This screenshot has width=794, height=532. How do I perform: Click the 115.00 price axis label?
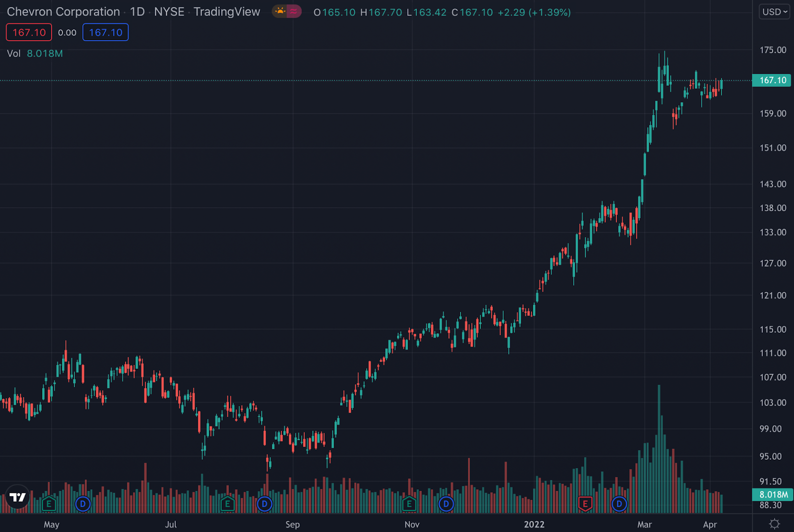tap(773, 329)
